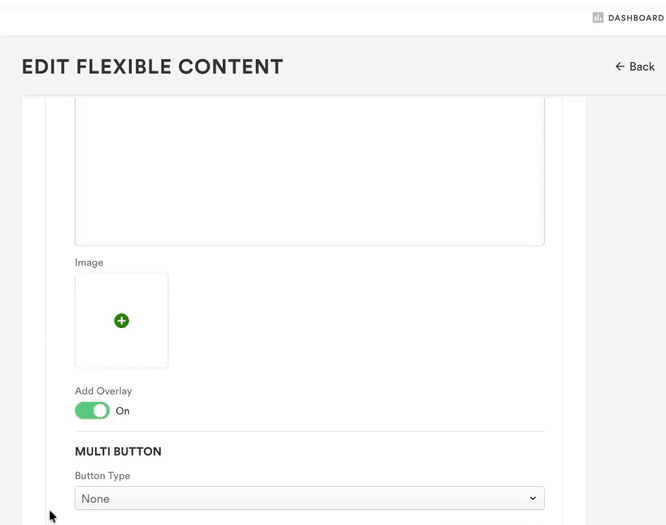Click the "Image" field label

(x=89, y=263)
